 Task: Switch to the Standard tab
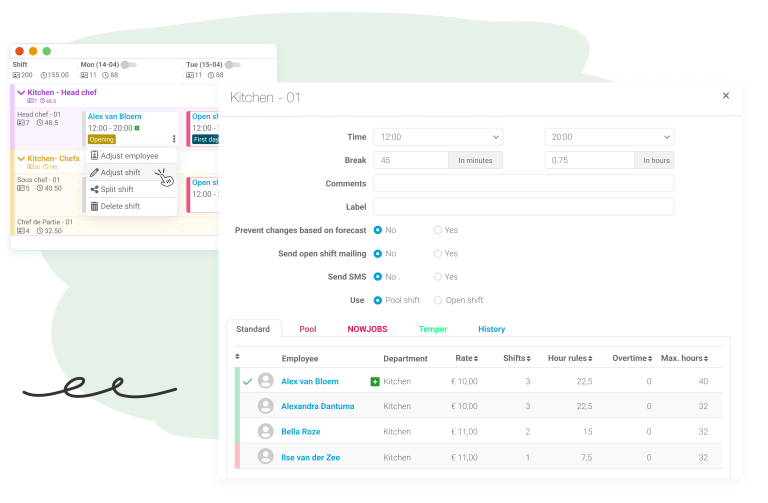coord(253,329)
